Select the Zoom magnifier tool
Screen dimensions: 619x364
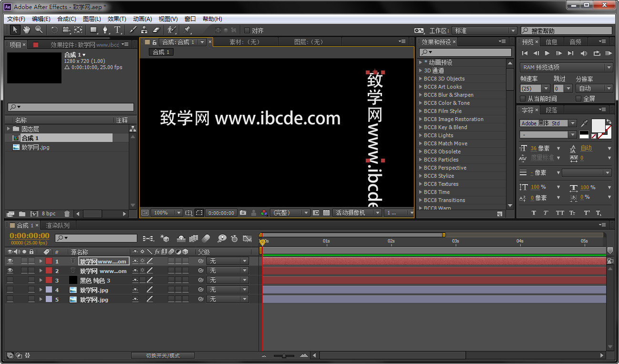point(39,30)
